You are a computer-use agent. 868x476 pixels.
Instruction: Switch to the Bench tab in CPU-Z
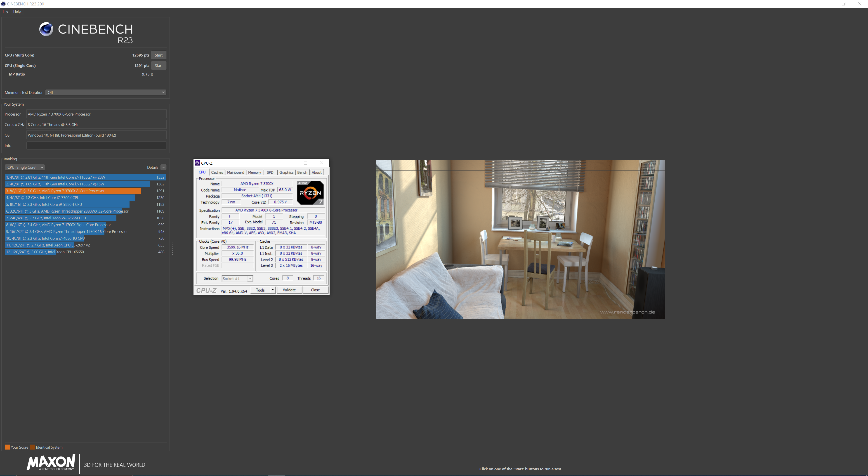click(x=302, y=172)
